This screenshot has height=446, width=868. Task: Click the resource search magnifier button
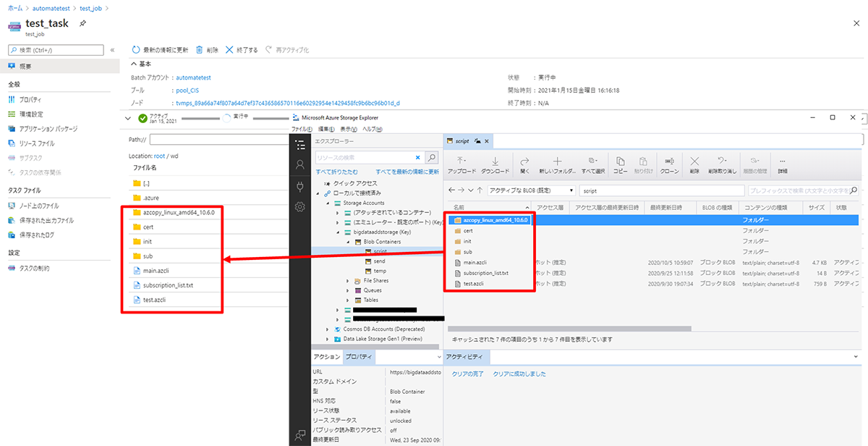click(x=431, y=157)
